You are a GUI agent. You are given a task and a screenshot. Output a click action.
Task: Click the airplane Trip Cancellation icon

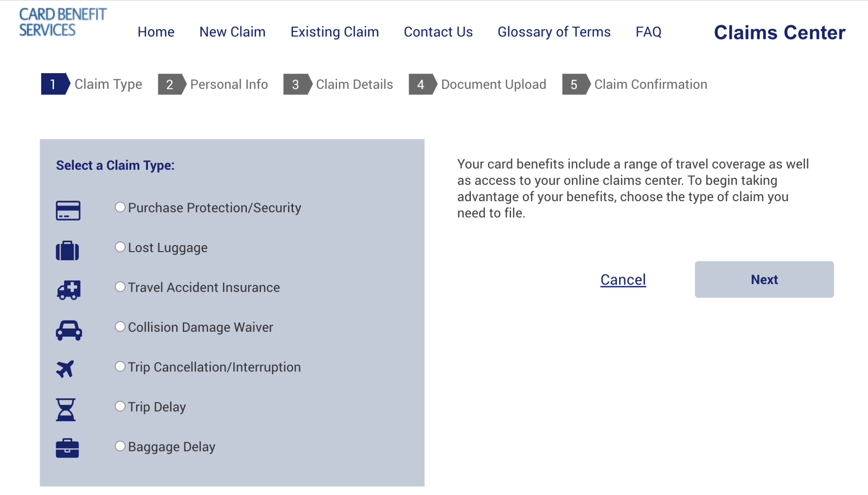[65, 369]
